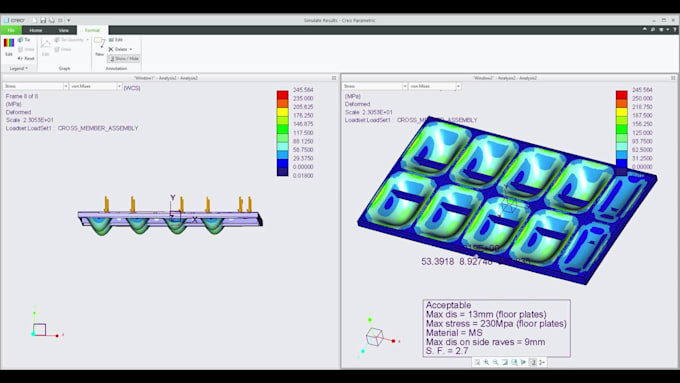This screenshot has width=680, height=383.
Task: Click the "53.3918" probe value label
Action: click(438, 262)
